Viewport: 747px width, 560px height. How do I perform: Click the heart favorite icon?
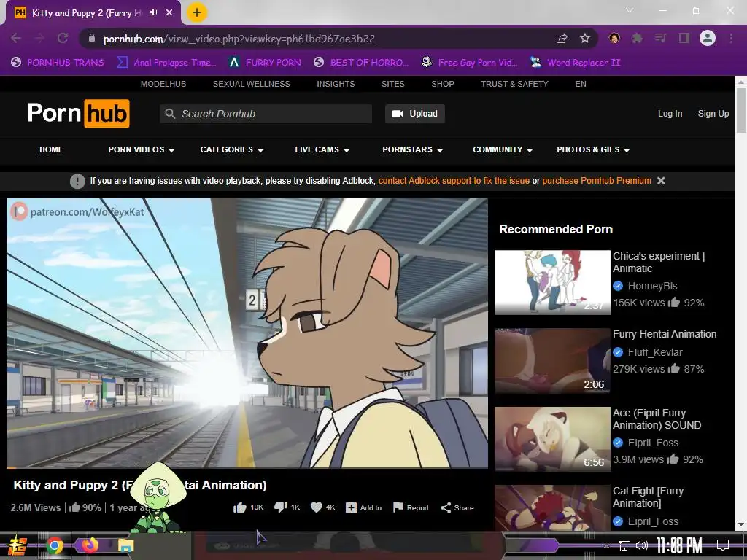coord(317,507)
